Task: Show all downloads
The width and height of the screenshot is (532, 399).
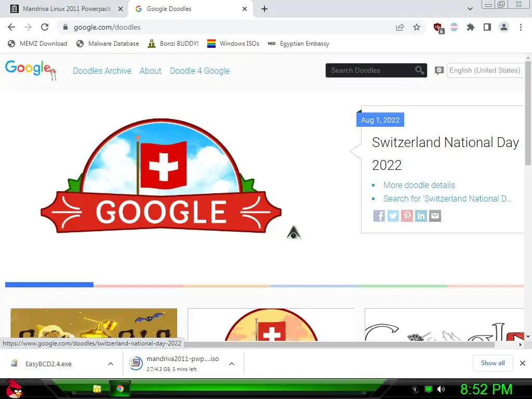Action: click(x=493, y=363)
